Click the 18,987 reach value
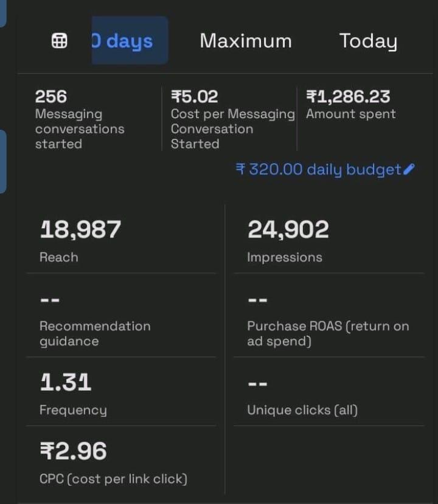 (x=80, y=229)
